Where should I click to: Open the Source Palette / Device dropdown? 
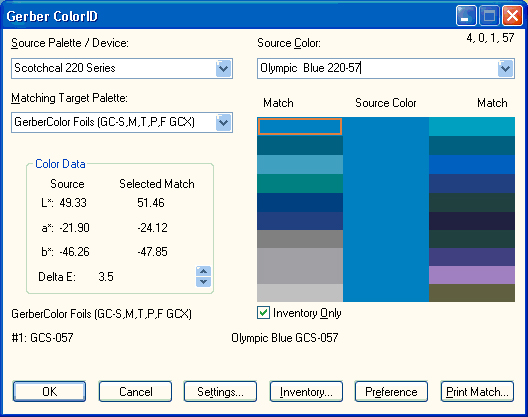coord(223,69)
